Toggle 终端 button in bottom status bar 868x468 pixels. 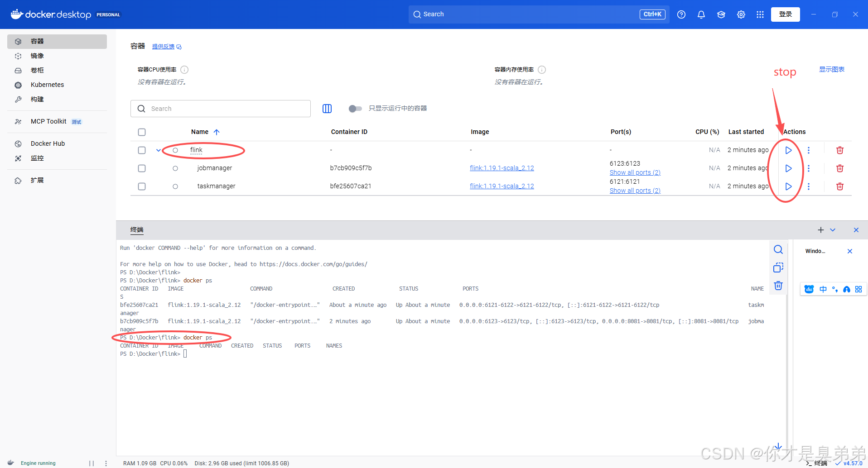click(817, 463)
